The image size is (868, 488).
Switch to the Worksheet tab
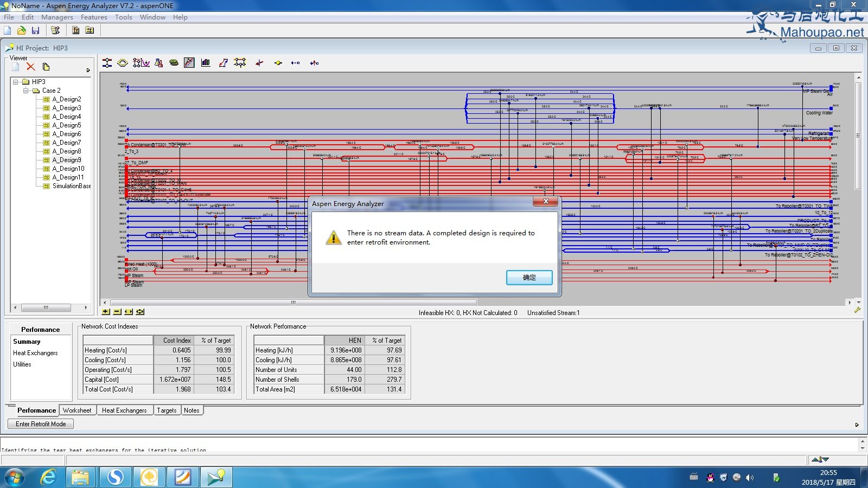coord(77,410)
